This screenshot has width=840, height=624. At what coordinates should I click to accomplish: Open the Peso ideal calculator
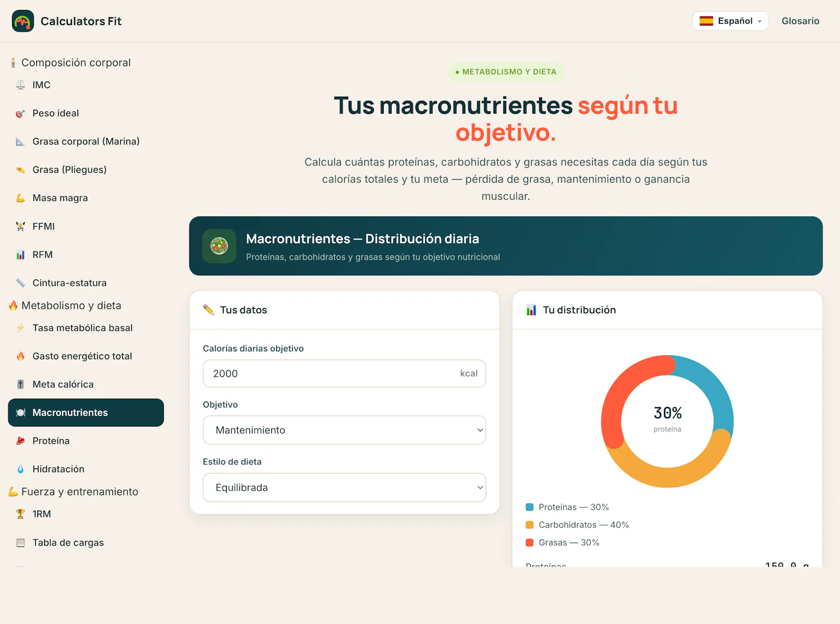tap(86, 113)
